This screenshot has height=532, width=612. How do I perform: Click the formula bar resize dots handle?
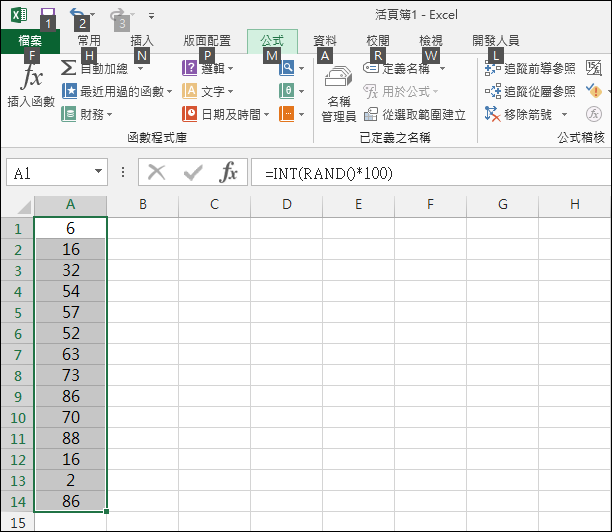point(123,172)
